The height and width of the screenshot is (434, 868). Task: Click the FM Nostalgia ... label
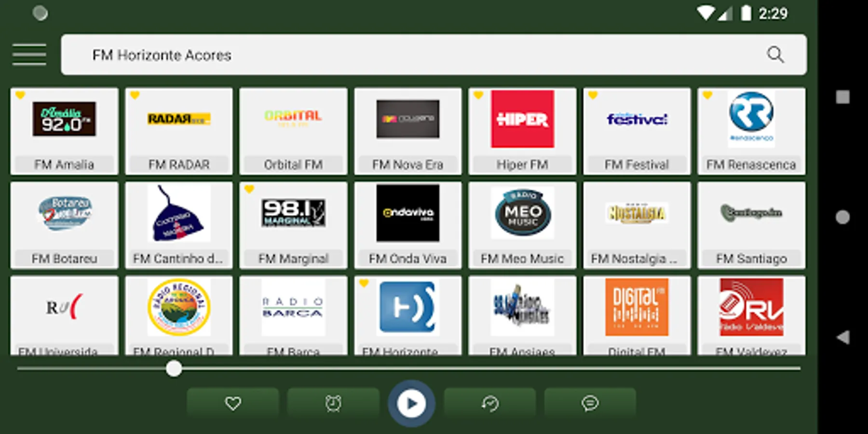coord(634,259)
